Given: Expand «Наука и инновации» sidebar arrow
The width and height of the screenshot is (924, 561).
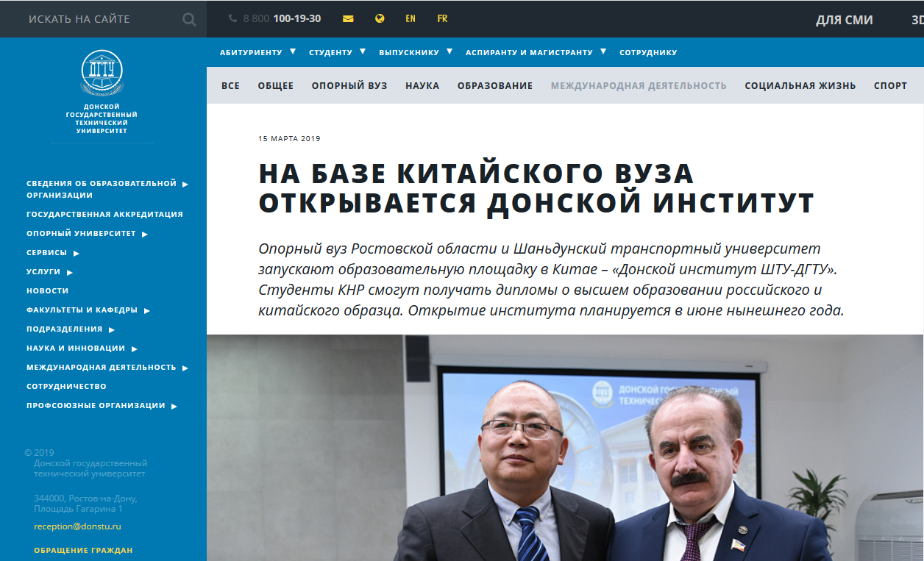Looking at the screenshot, I should pyautogui.click(x=135, y=349).
